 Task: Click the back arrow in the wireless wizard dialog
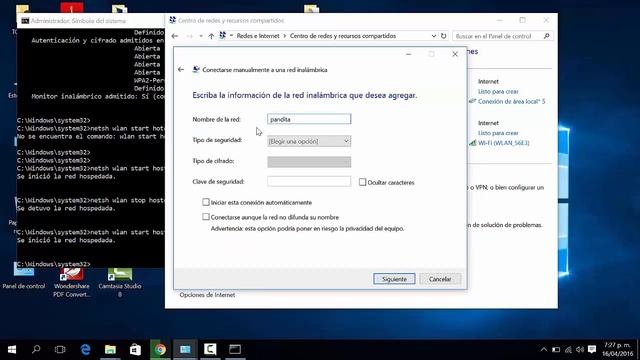[181, 70]
